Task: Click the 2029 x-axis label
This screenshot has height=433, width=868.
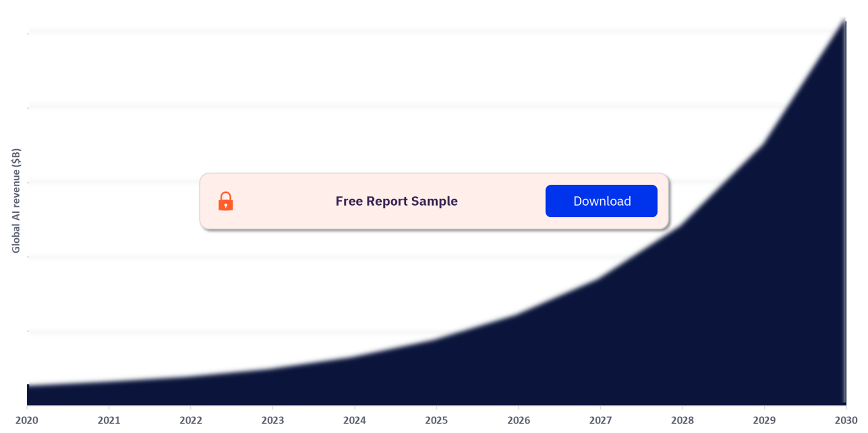Action: point(764,420)
